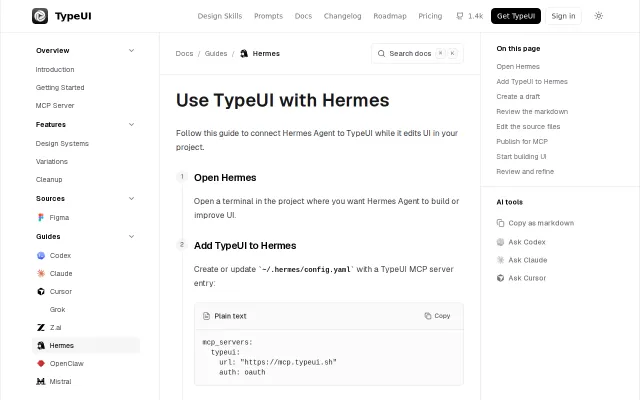Jump to Create a draft section
This screenshot has height=400, width=640.
[x=518, y=96]
